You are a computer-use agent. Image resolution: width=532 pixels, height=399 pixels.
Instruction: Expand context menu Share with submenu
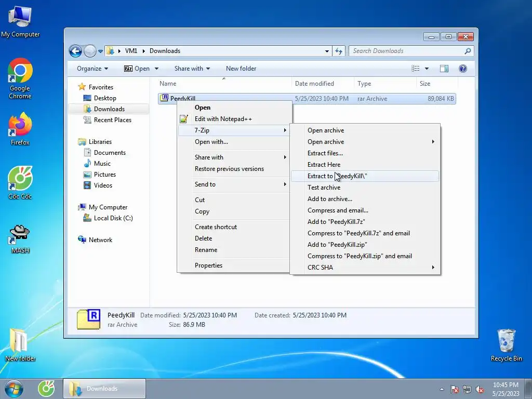pos(234,157)
